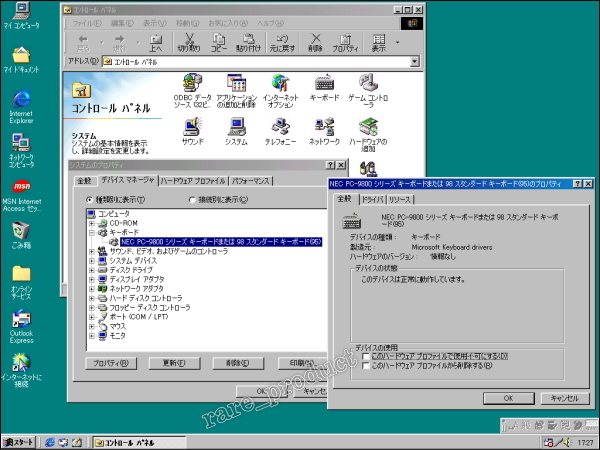Viewport: 600px width, 450px height.
Task: Open マイ ドキュメント desktop icon
Action: [21, 59]
